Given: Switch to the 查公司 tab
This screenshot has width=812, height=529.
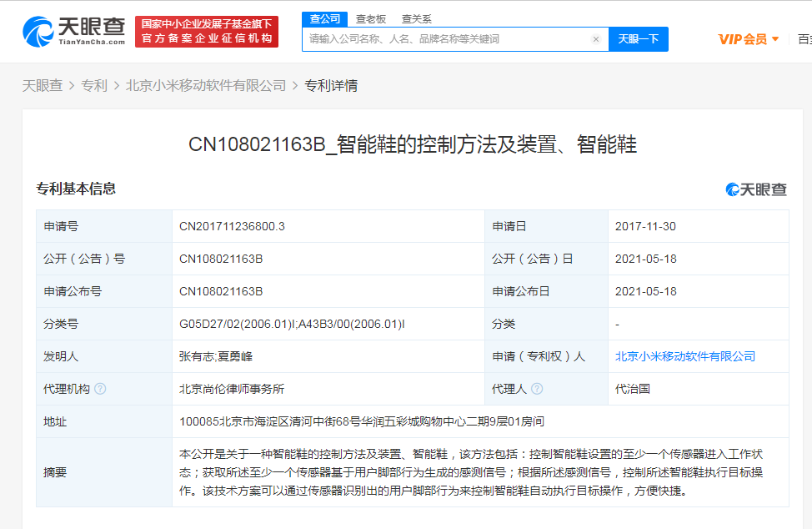Looking at the screenshot, I should [324, 19].
